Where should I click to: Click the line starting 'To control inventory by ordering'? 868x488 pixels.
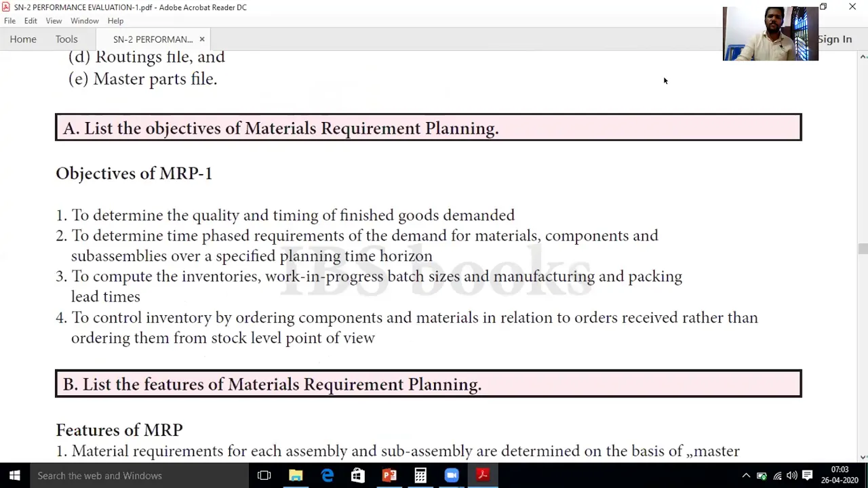414,318
